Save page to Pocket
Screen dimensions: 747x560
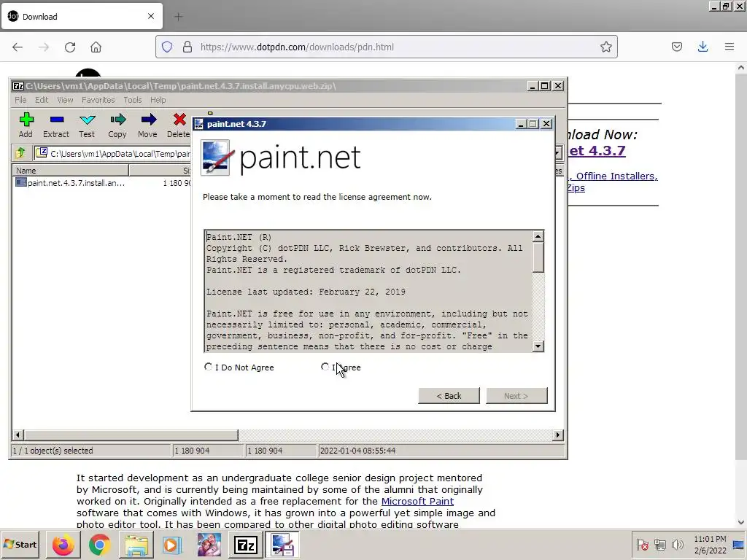coord(677,47)
